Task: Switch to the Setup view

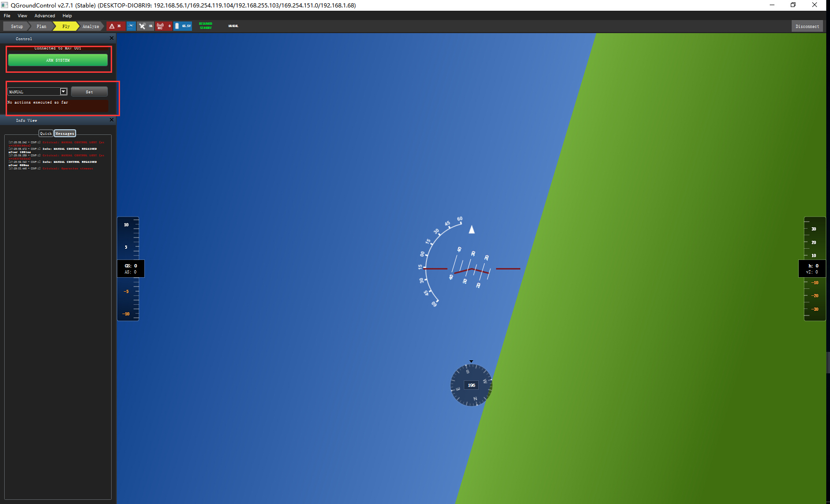Action: pyautogui.click(x=16, y=26)
